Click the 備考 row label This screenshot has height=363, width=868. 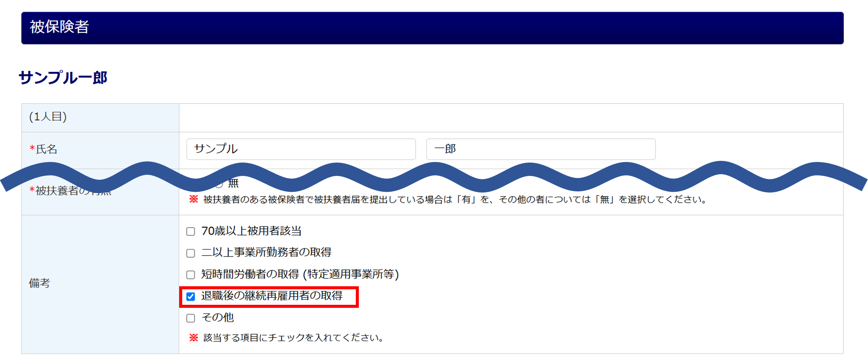pyautogui.click(x=40, y=283)
